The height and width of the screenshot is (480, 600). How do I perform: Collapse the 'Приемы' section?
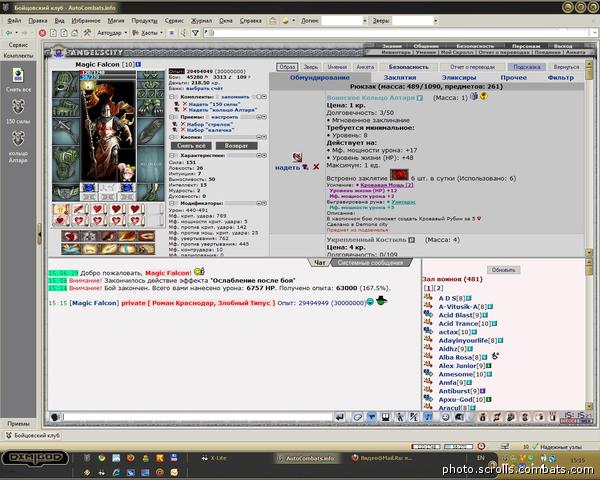[172, 117]
